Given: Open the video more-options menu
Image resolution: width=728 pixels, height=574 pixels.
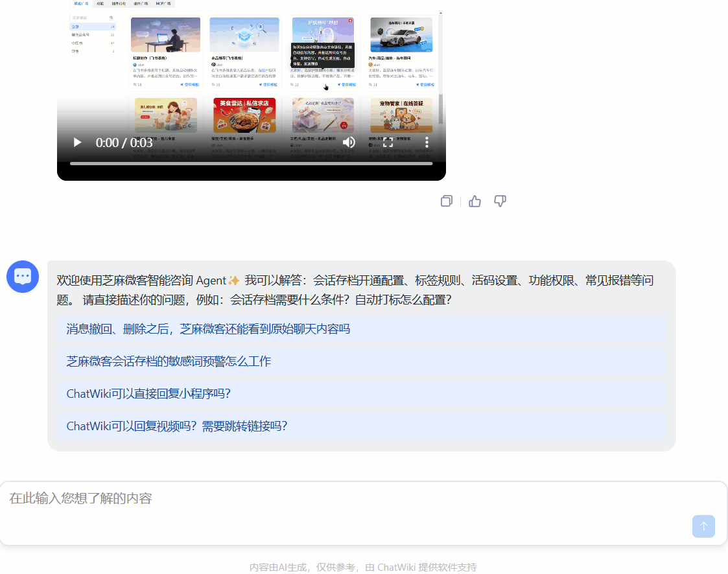Looking at the screenshot, I should [427, 143].
